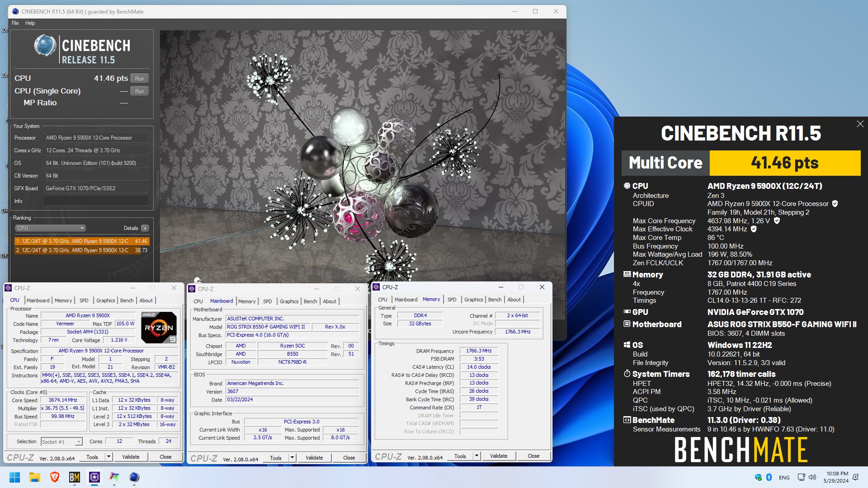868x488 pixels.
Task: Click Validate in the Memory window
Action: (499, 456)
